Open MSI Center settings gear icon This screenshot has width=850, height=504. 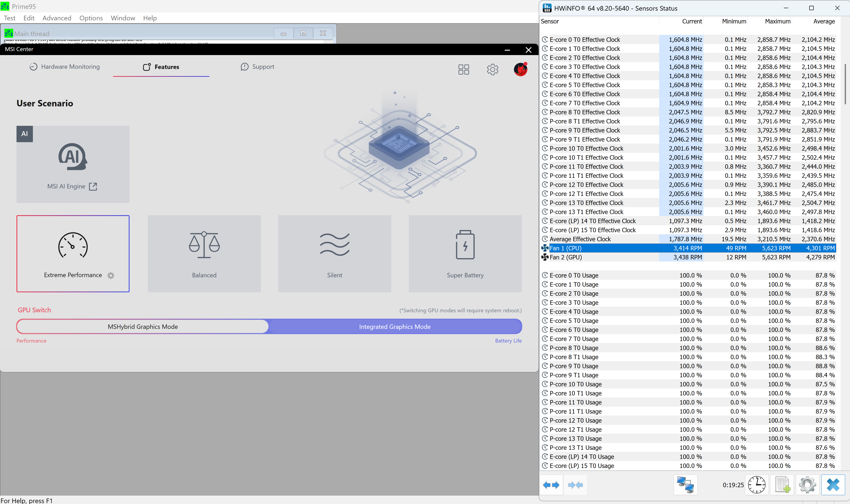[x=493, y=70]
